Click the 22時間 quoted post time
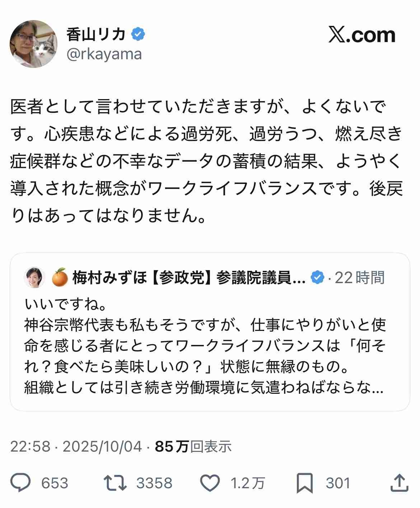This screenshot has height=508, width=420. coord(359,278)
